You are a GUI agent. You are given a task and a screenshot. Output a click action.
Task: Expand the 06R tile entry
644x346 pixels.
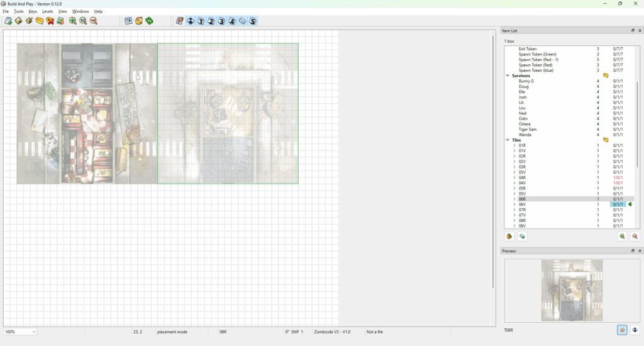point(514,199)
